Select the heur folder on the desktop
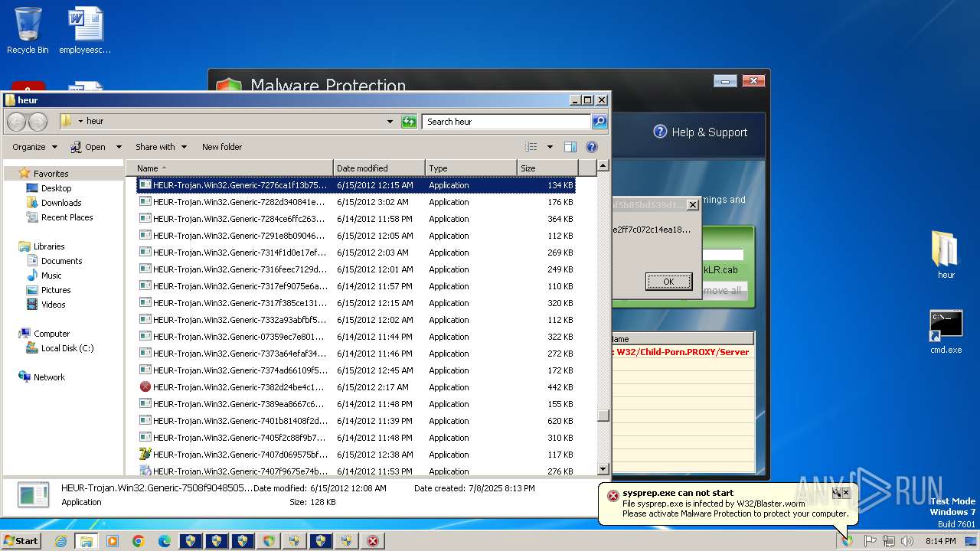 click(946, 255)
